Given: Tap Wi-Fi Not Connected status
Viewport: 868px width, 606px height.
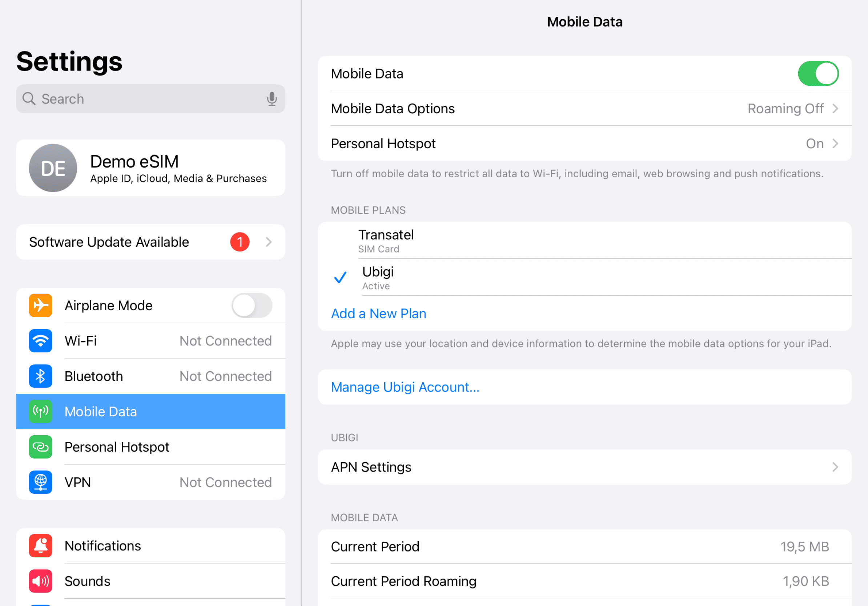Looking at the screenshot, I should pyautogui.click(x=226, y=341).
